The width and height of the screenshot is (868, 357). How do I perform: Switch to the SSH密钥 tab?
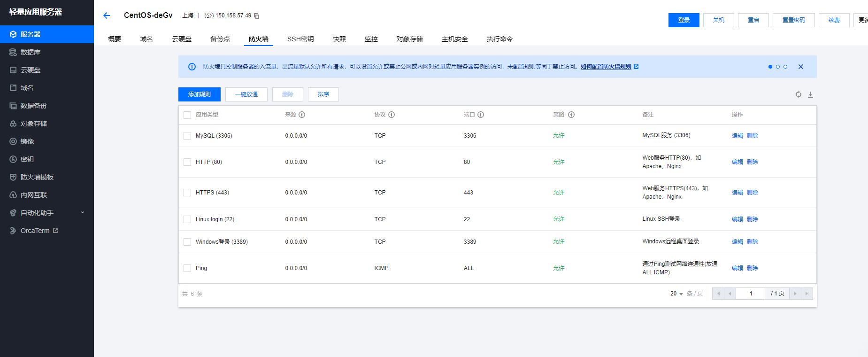click(x=300, y=39)
